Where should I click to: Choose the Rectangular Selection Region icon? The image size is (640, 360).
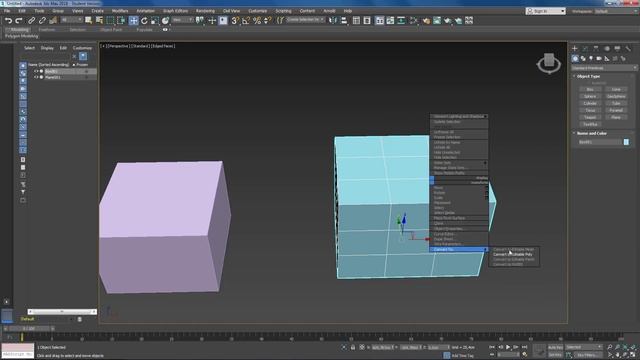pyautogui.click(x=110, y=20)
